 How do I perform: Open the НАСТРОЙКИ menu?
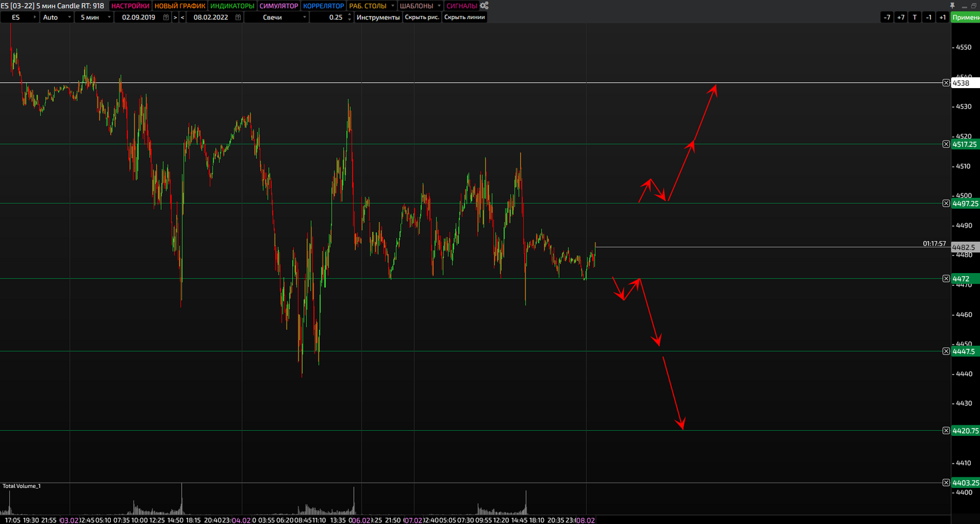click(x=130, y=6)
